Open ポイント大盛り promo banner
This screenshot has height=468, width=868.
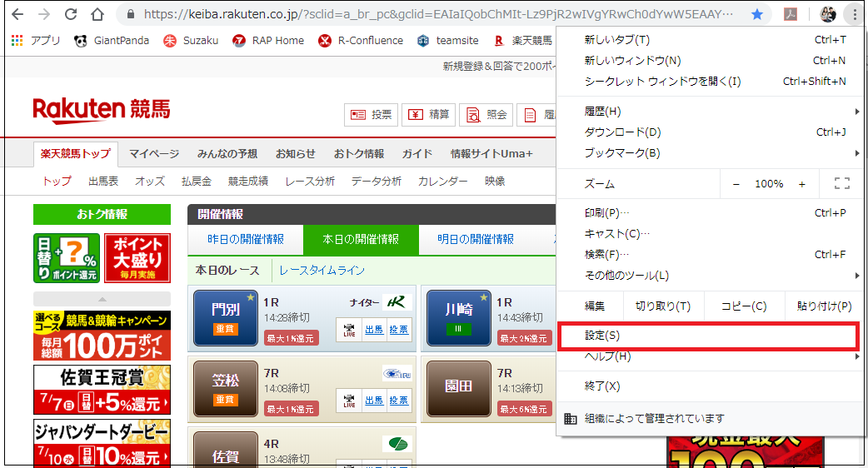(137, 258)
